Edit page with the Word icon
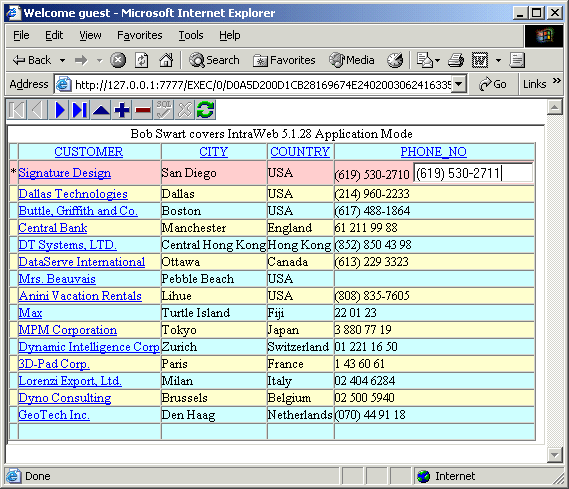Viewport: 569px width, 489px height. [480, 60]
